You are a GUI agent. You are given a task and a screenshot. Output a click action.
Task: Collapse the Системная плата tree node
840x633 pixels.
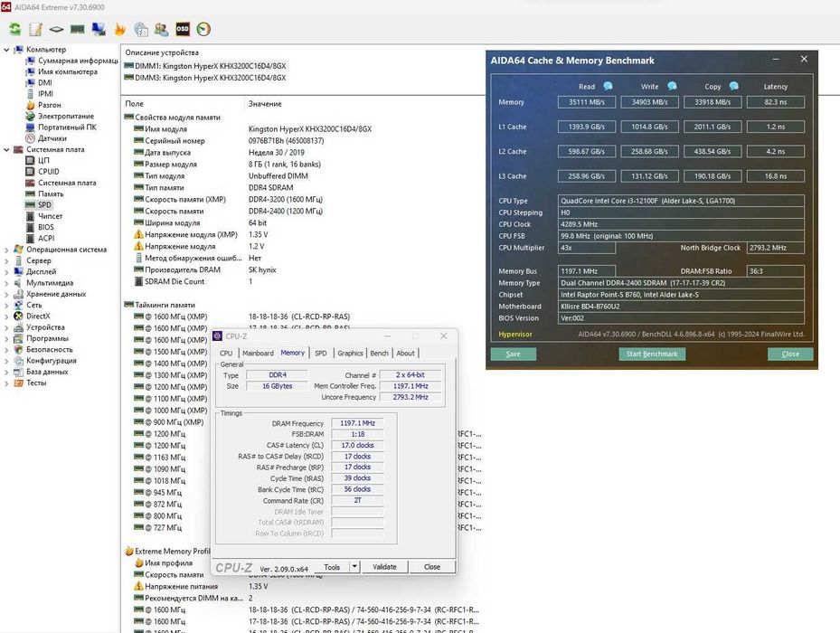click(6, 149)
